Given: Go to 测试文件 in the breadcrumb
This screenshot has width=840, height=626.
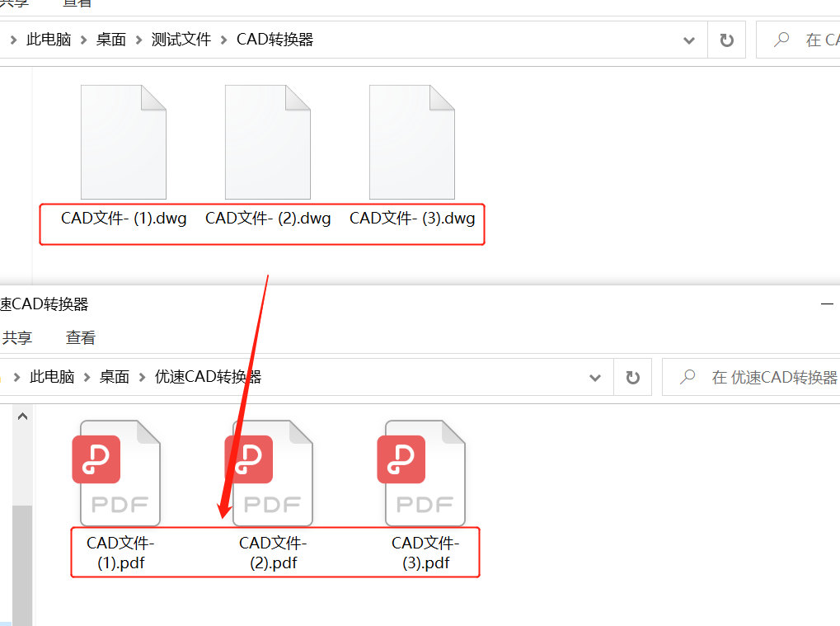Looking at the screenshot, I should [x=181, y=40].
